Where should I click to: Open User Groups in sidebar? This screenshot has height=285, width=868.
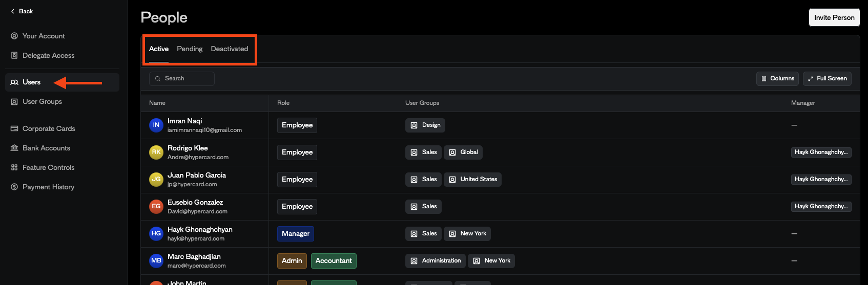click(x=62, y=101)
